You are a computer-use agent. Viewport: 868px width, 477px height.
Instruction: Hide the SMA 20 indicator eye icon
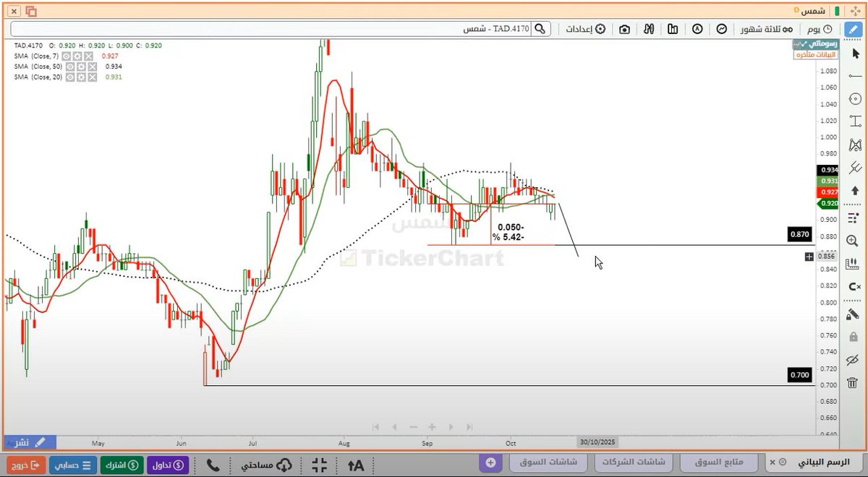(70, 77)
